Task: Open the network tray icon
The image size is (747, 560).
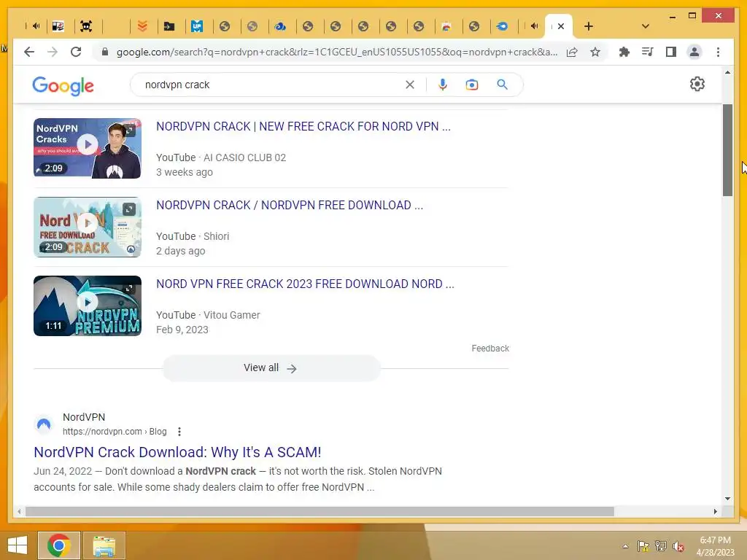Action: (x=661, y=546)
